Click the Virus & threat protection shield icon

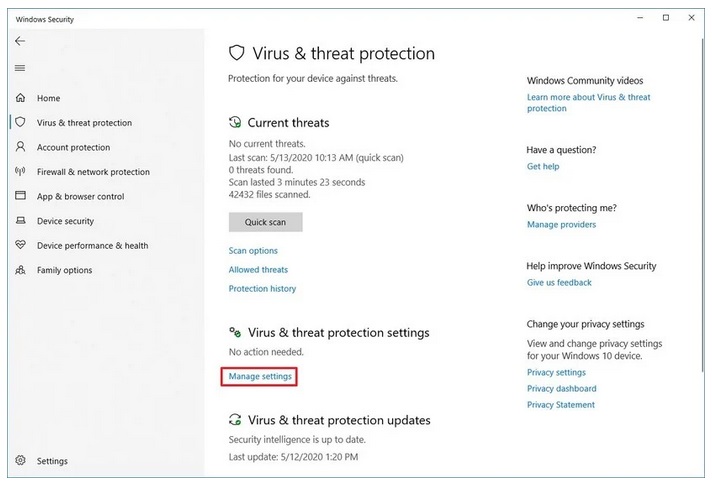point(20,123)
